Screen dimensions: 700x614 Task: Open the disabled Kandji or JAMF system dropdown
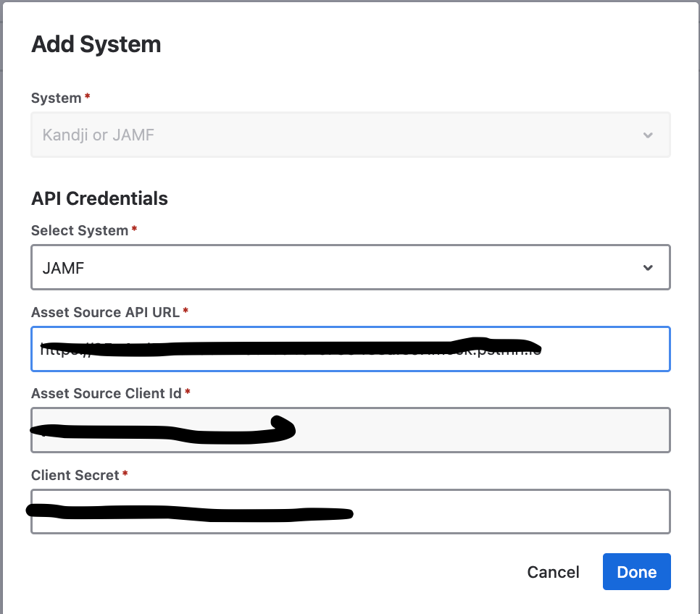(x=351, y=135)
